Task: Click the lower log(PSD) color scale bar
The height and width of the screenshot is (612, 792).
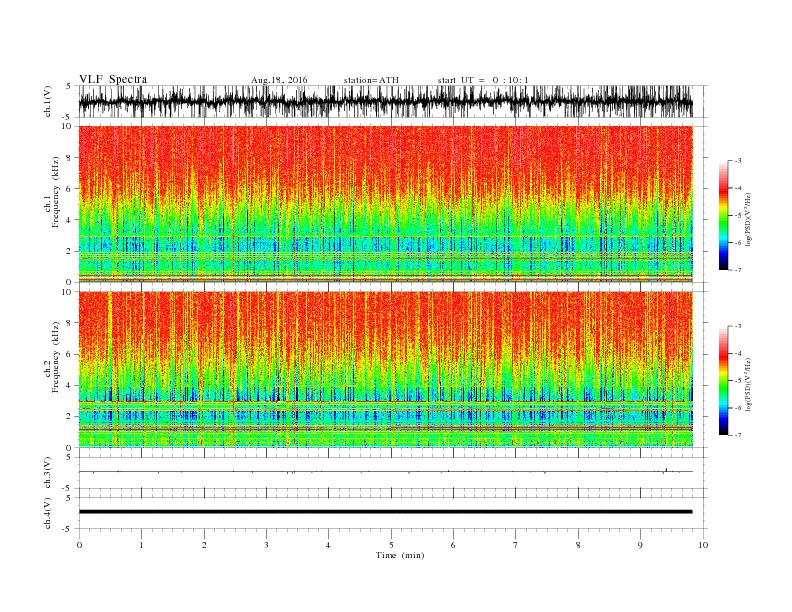Action: tap(724, 381)
